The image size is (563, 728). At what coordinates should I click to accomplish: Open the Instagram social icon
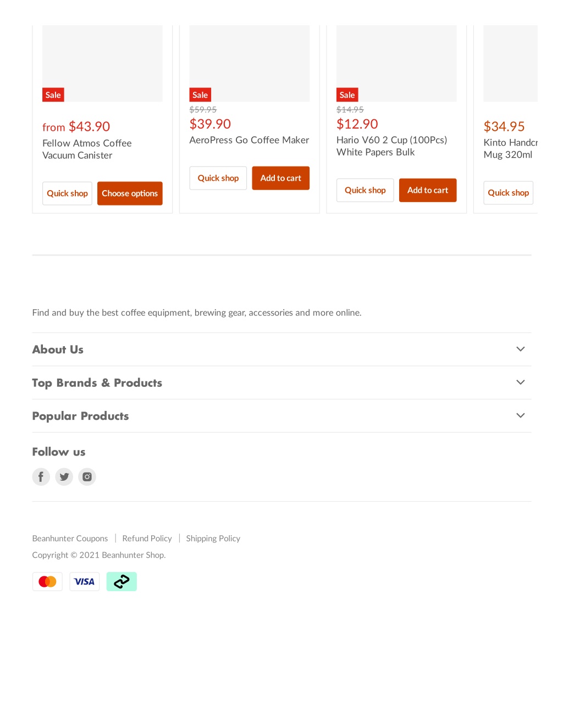pyautogui.click(x=87, y=476)
